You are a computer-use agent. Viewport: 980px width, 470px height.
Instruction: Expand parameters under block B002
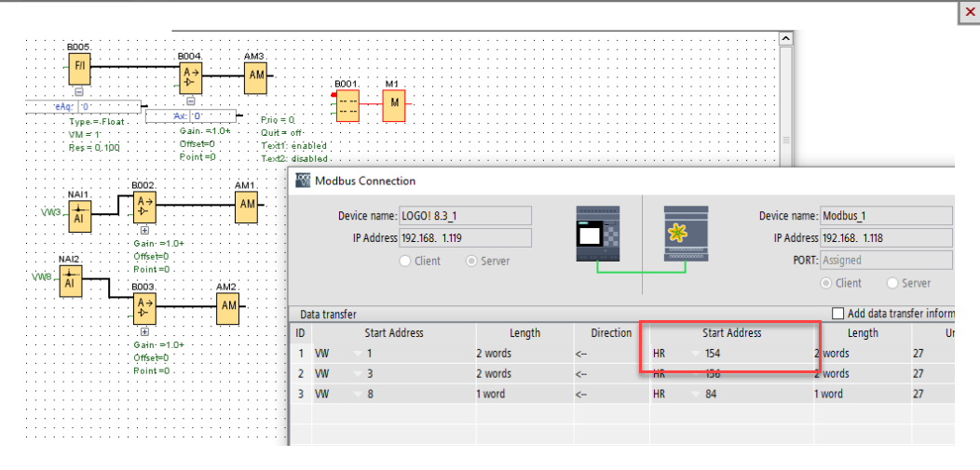(x=144, y=229)
